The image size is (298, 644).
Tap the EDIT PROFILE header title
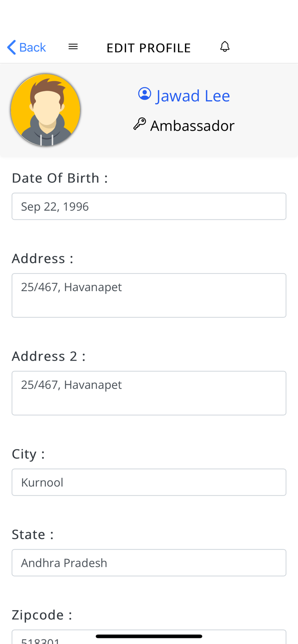coord(148,48)
